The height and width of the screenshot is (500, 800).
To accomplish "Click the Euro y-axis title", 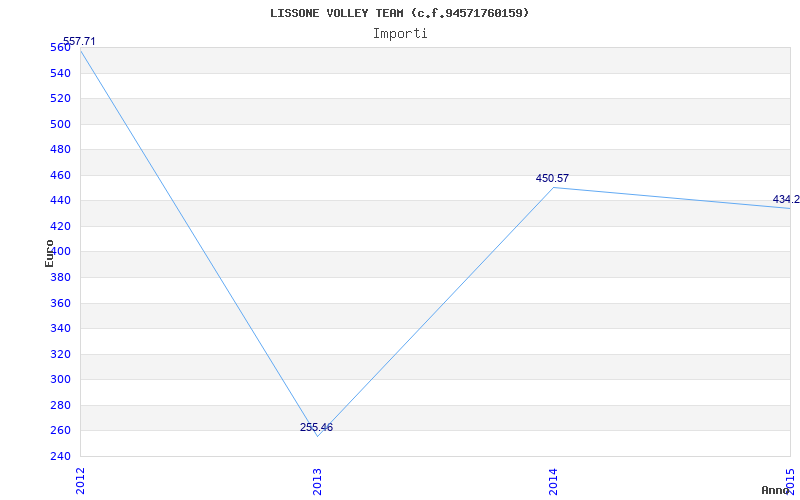I will [x=49, y=253].
